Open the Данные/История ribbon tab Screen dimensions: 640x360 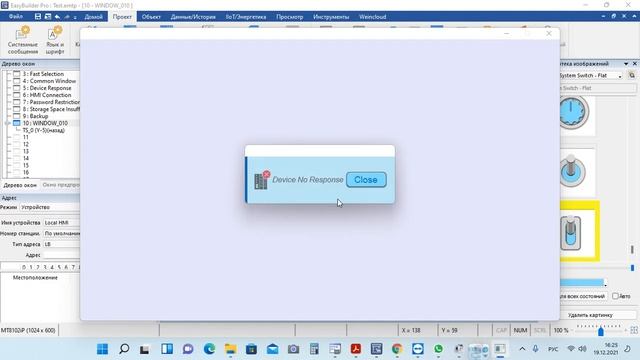coord(193,17)
